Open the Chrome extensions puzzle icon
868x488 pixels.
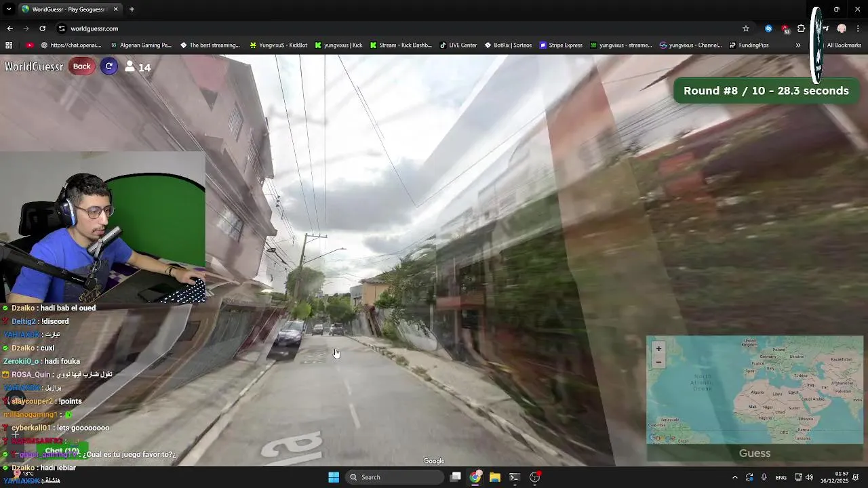[801, 28]
